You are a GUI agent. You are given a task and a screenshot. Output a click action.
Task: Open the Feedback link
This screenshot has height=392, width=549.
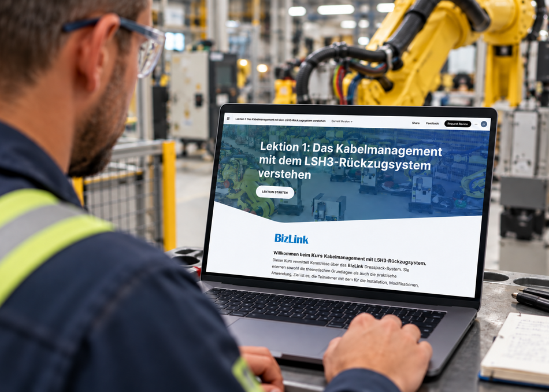click(432, 123)
